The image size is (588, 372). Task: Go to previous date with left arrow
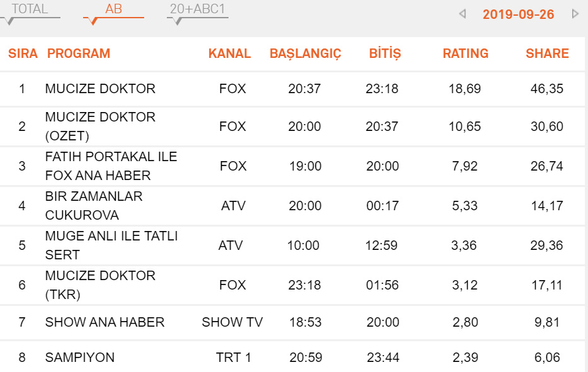463,14
